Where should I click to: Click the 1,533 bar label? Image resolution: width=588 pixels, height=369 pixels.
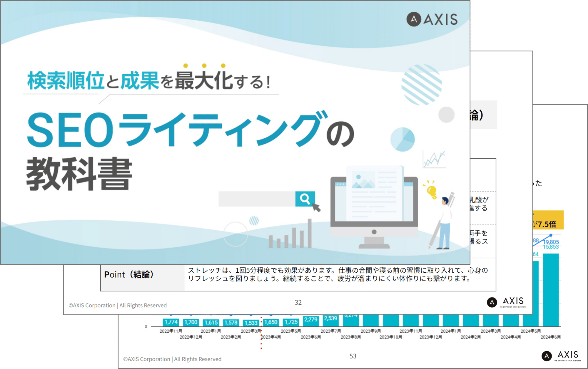tap(251, 323)
